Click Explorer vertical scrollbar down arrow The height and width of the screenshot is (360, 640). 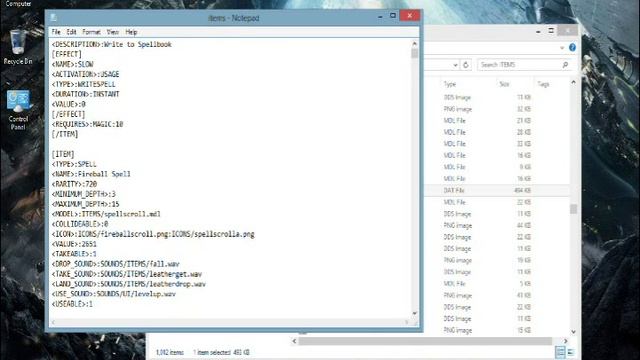pyautogui.click(x=573, y=332)
